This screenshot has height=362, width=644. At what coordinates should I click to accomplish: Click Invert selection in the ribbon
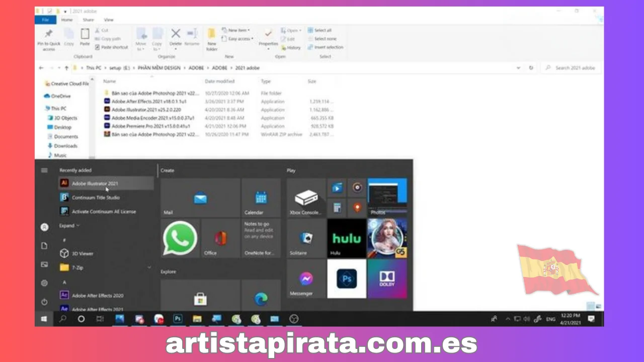[x=325, y=47]
